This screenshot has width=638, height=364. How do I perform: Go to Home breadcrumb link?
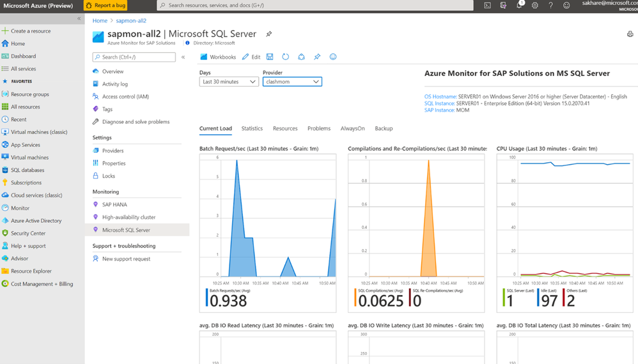click(x=100, y=20)
